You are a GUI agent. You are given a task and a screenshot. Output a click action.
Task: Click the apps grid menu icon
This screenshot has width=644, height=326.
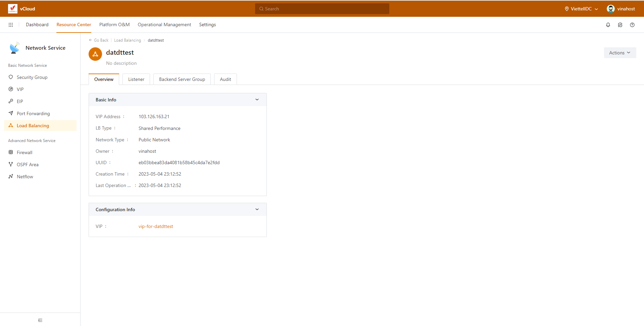[11, 25]
